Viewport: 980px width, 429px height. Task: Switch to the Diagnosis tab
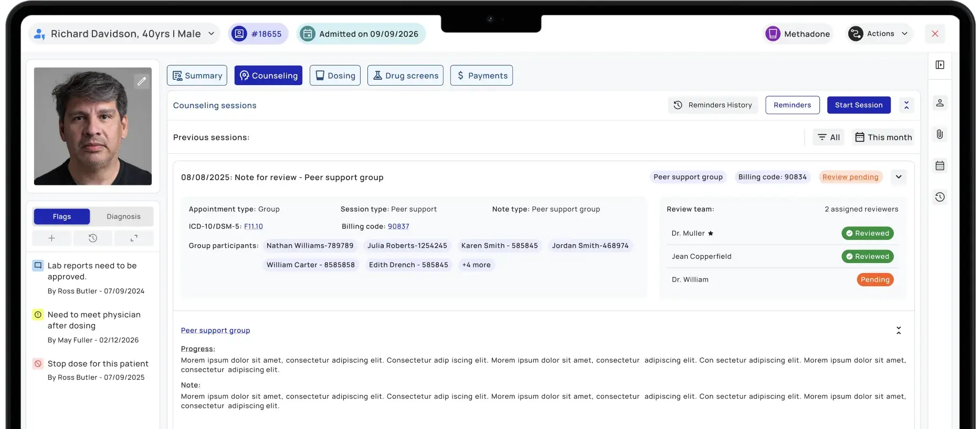coord(123,216)
